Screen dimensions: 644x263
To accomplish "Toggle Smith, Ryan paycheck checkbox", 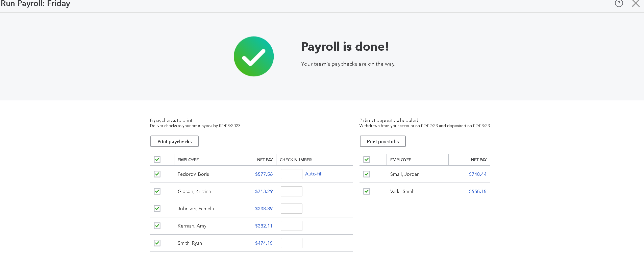I will coord(157,243).
